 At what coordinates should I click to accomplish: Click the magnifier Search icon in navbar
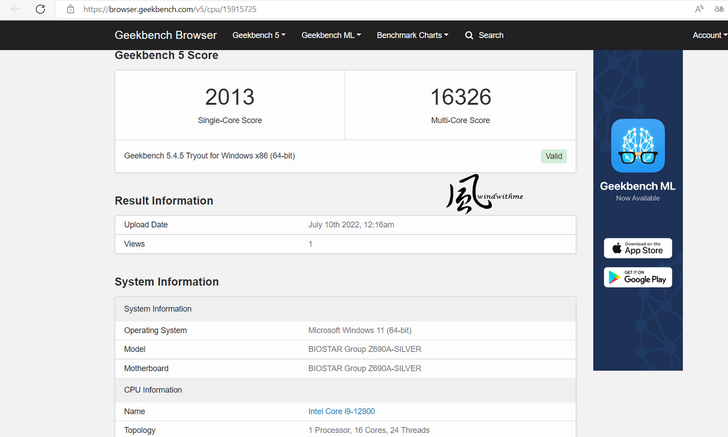tap(470, 35)
